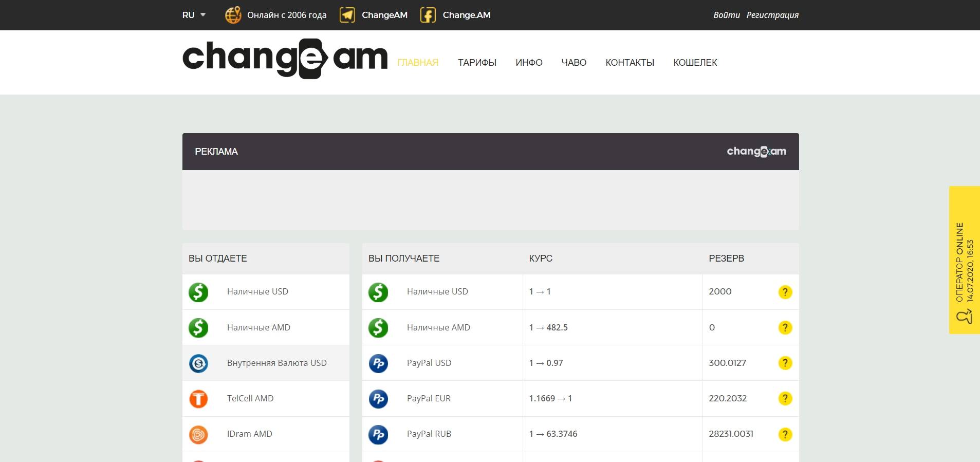
Task: Click the Change.AM Facebook link text
Action: click(x=467, y=15)
